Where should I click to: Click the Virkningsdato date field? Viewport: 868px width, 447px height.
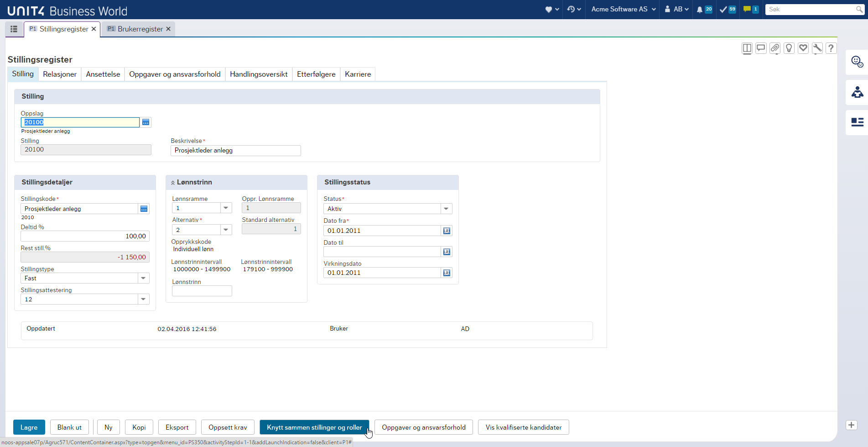tap(382, 273)
